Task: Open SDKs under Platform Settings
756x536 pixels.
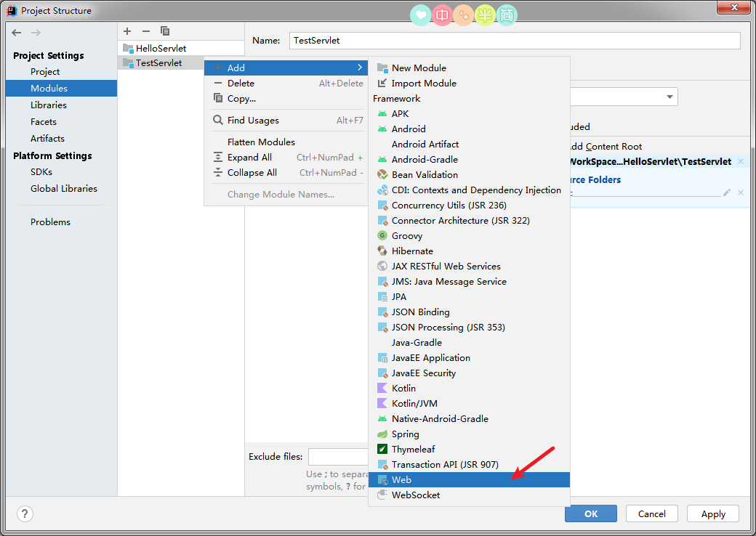Action: (41, 172)
